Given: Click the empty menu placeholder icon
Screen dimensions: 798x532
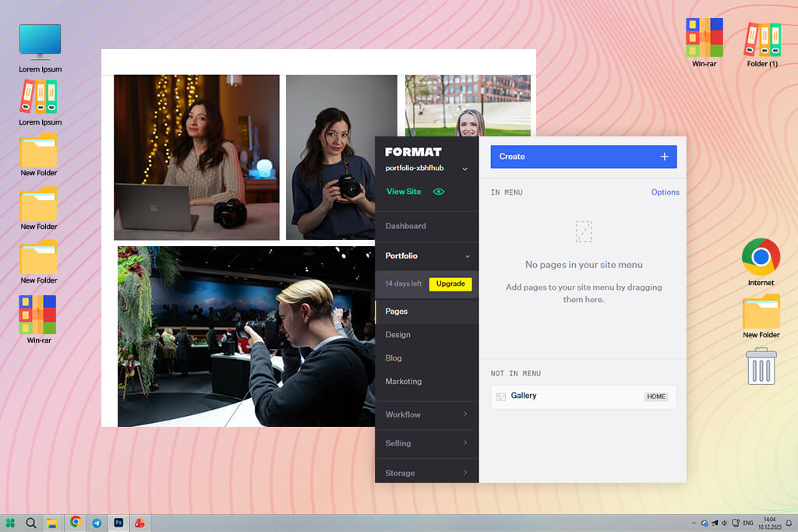Looking at the screenshot, I should point(584,231).
